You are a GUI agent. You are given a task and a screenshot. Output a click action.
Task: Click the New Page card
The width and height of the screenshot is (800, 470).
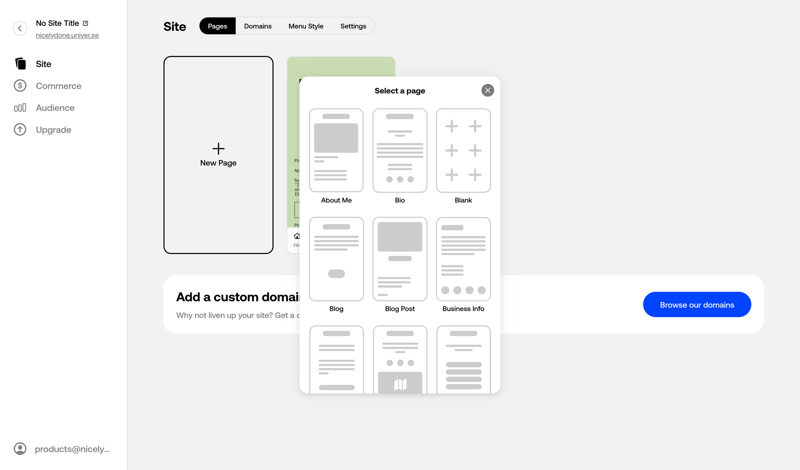pyautogui.click(x=218, y=155)
